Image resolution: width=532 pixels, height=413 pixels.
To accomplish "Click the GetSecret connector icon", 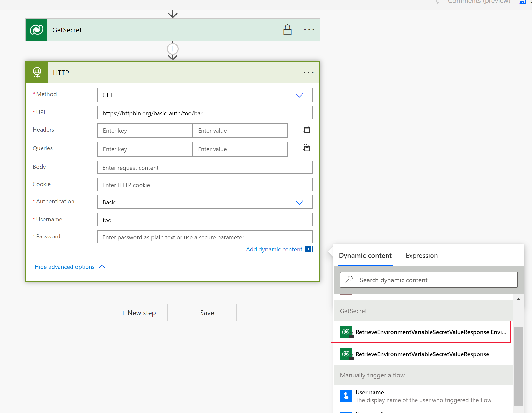I will tap(37, 29).
